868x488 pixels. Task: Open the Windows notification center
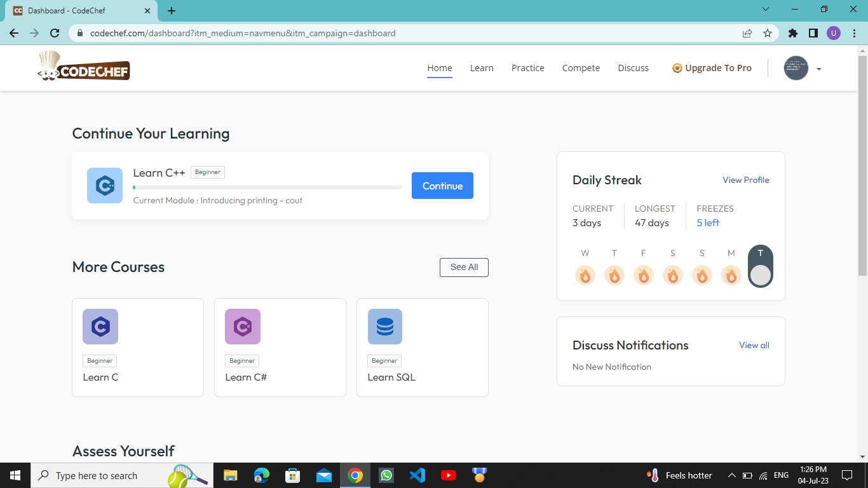847,475
